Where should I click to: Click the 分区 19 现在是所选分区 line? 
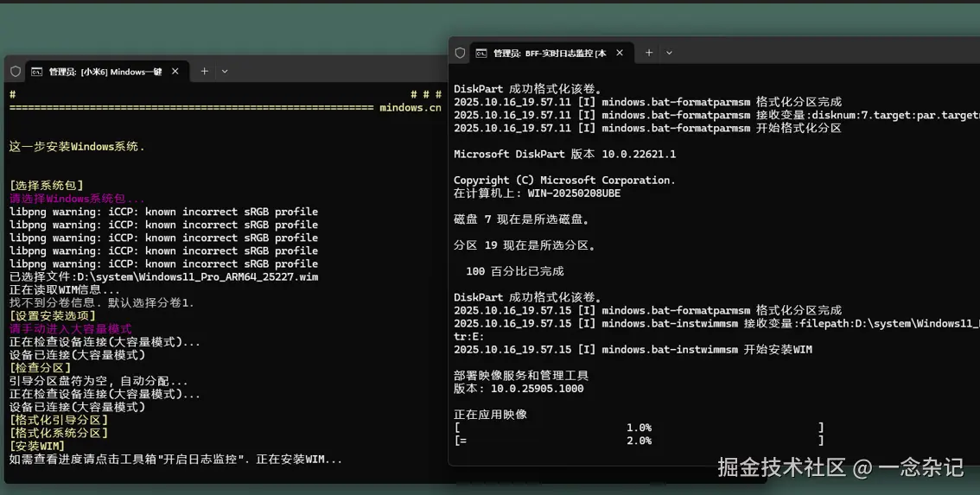coord(525,245)
